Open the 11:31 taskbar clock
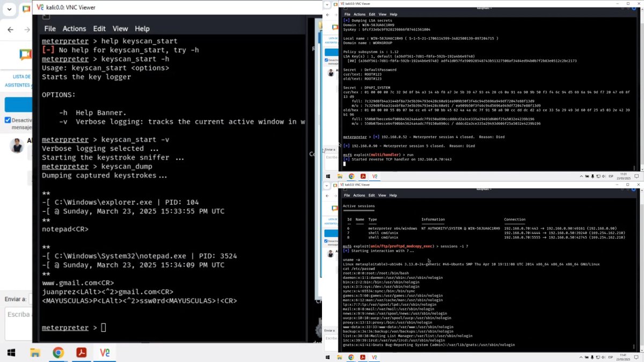 (x=624, y=176)
